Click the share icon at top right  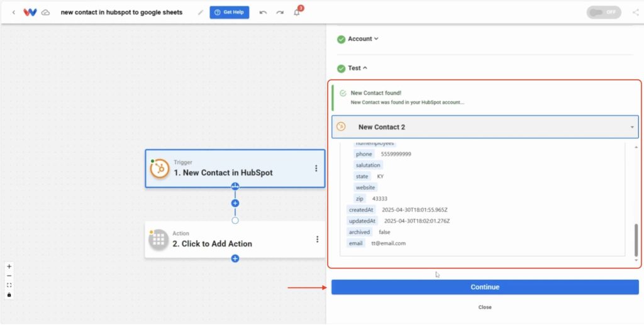pos(636,13)
